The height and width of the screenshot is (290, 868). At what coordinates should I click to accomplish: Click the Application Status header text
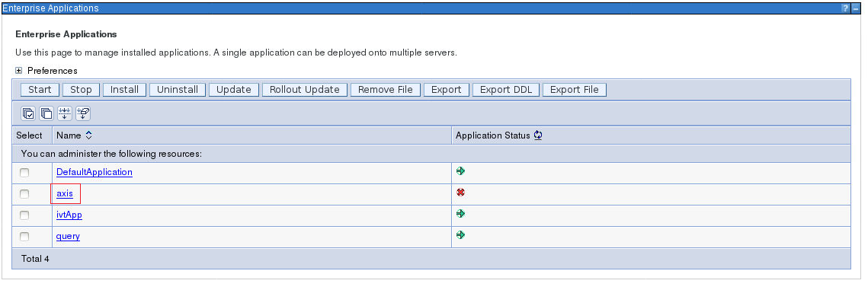click(x=492, y=135)
